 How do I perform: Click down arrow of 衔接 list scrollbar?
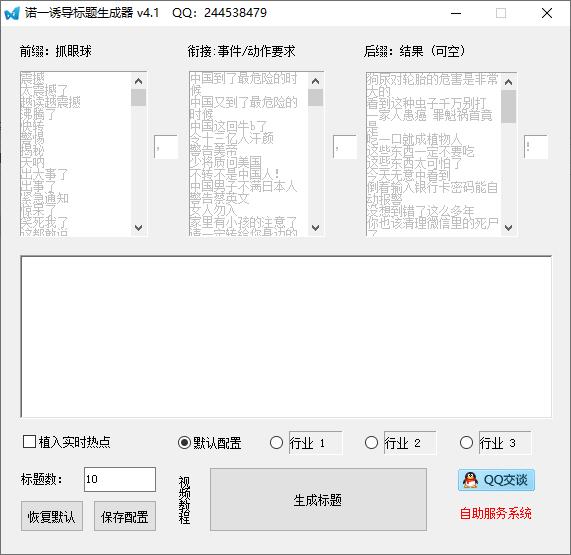coord(315,228)
